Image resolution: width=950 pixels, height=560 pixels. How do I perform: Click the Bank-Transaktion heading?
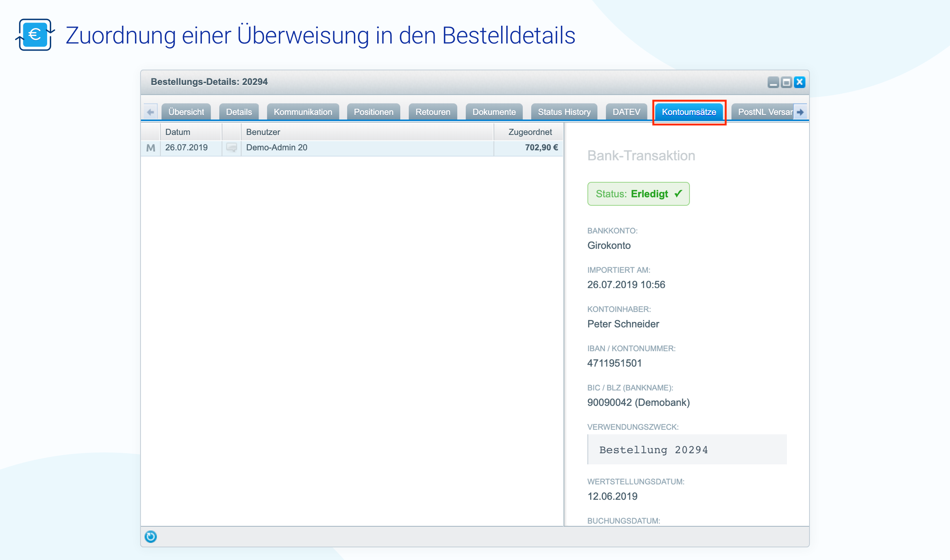point(641,156)
